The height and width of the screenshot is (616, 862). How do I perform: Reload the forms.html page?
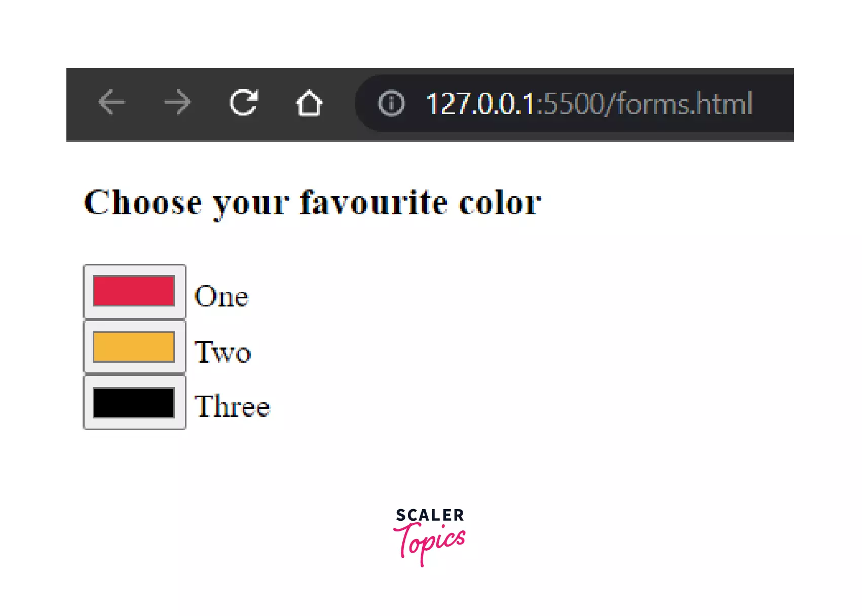coord(244,103)
